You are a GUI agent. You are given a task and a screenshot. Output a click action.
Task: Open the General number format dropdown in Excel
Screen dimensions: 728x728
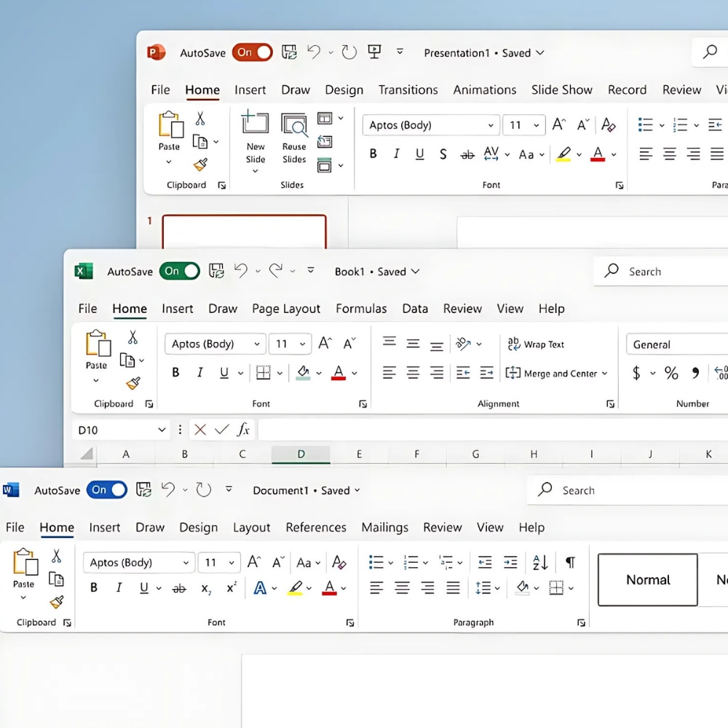677,344
